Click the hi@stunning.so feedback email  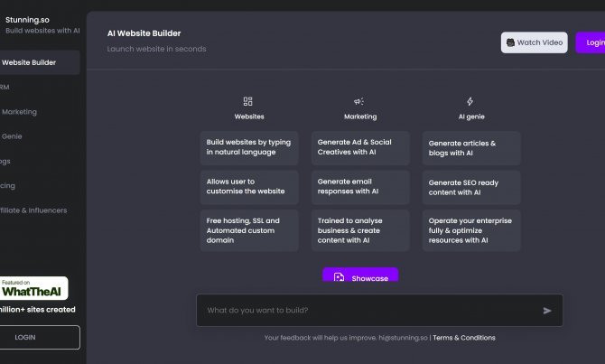[403, 338]
